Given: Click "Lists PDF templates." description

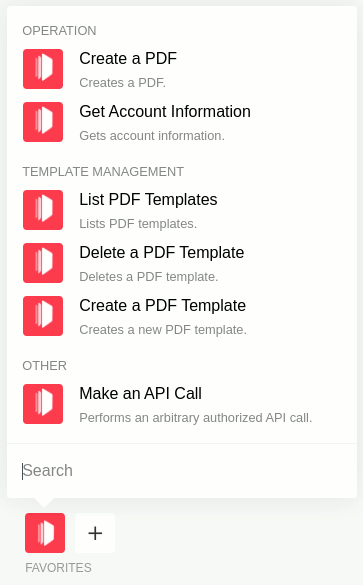Looking at the screenshot, I should click(x=138, y=224).
